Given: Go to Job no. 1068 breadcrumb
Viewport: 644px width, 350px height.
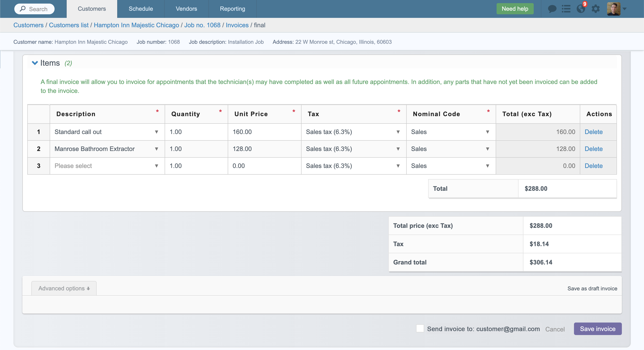Looking at the screenshot, I should pyautogui.click(x=202, y=25).
